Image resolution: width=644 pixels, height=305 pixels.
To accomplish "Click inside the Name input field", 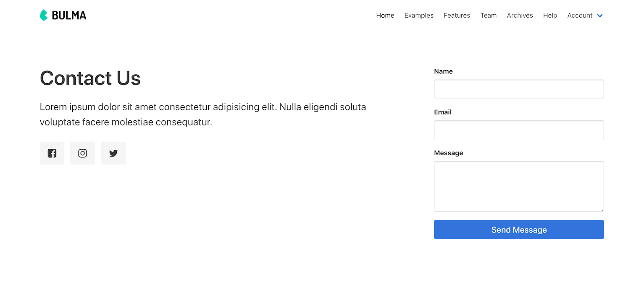I will point(518,89).
